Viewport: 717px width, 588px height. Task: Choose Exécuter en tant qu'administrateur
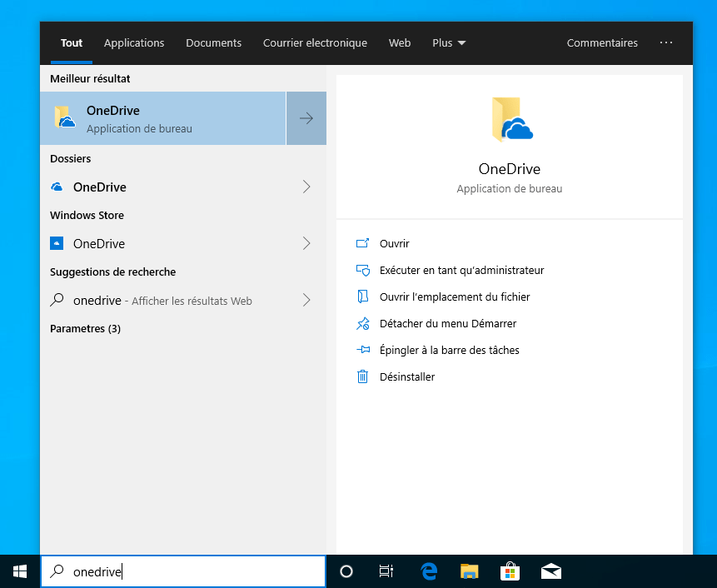tap(462, 270)
